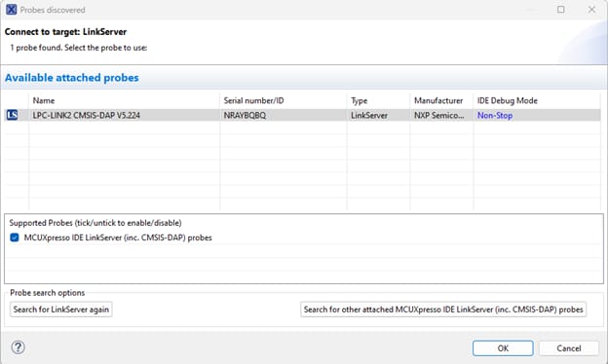Sort by the Name column header
Image resolution: width=608 pixels, height=364 pixels.
coord(124,100)
